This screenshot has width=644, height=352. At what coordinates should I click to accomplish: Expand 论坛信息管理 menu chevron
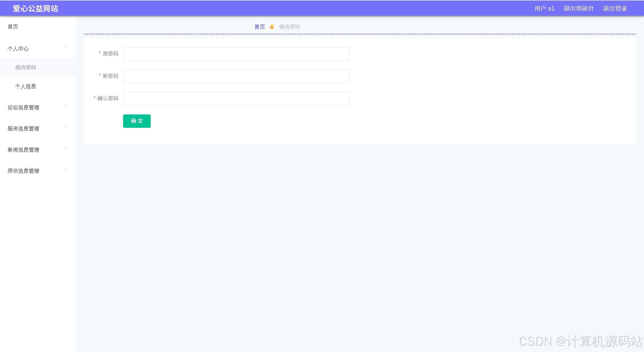tap(66, 106)
